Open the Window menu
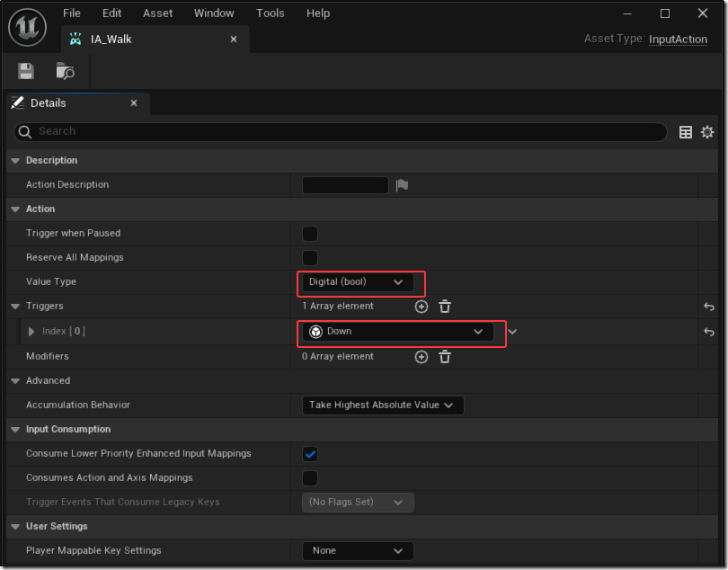The width and height of the screenshot is (728, 570). coord(214,13)
